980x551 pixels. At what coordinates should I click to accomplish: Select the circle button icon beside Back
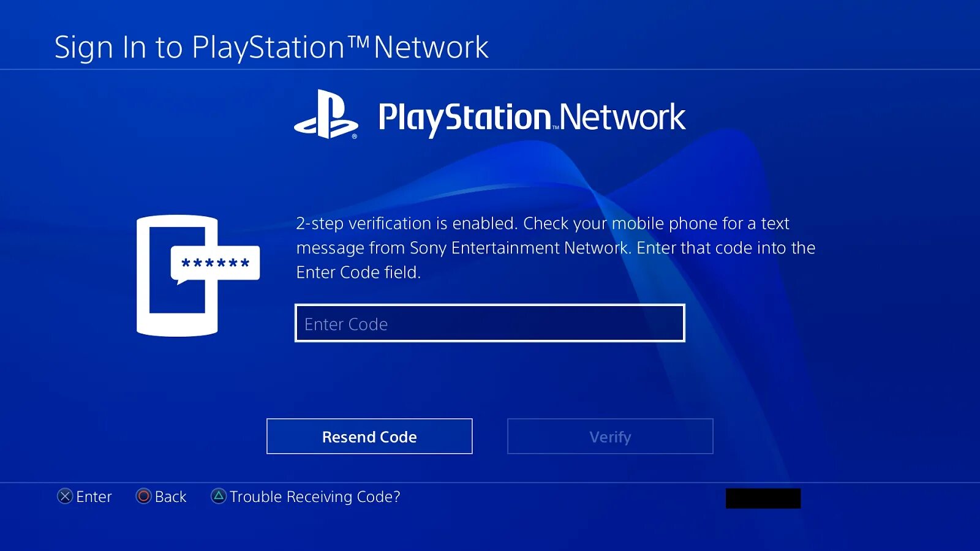(143, 497)
